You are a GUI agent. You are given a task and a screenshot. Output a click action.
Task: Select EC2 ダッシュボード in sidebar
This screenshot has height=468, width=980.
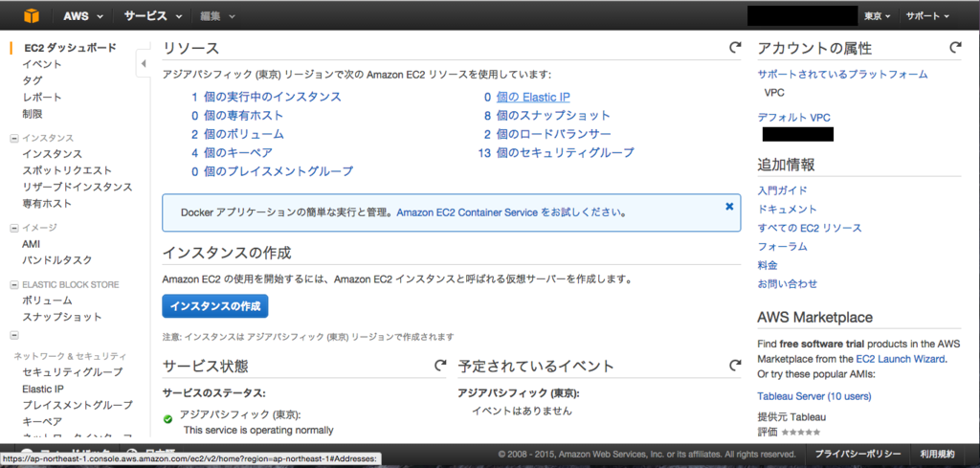point(70,48)
